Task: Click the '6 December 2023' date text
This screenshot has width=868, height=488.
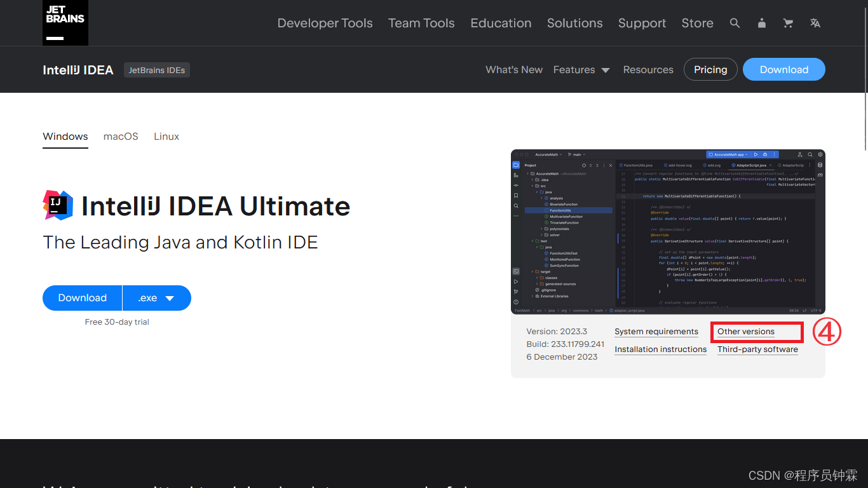Action: click(562, 357)
